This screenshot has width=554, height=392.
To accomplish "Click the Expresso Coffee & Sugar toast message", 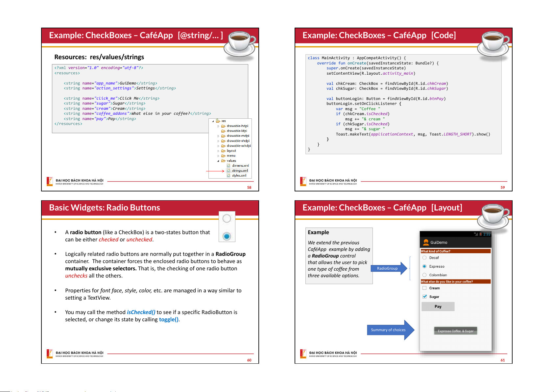I will (x=455, y=331).
